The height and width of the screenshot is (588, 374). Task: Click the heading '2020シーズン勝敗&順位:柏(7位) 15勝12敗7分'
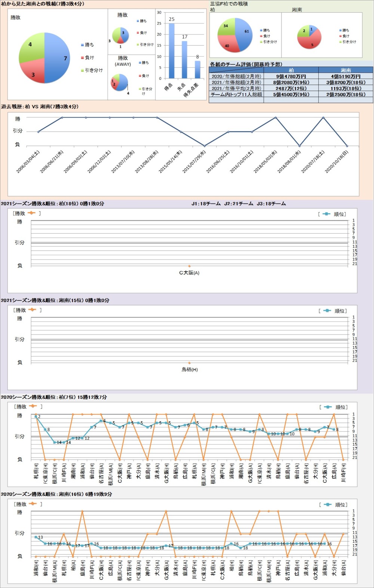pyautogui.click(x=54, y=397)
